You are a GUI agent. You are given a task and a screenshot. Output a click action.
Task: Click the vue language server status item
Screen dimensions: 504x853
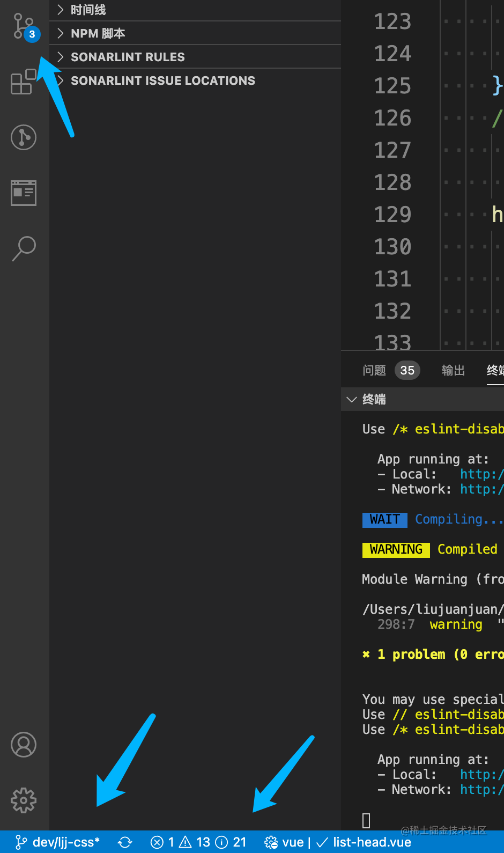(x=284, y=842)
